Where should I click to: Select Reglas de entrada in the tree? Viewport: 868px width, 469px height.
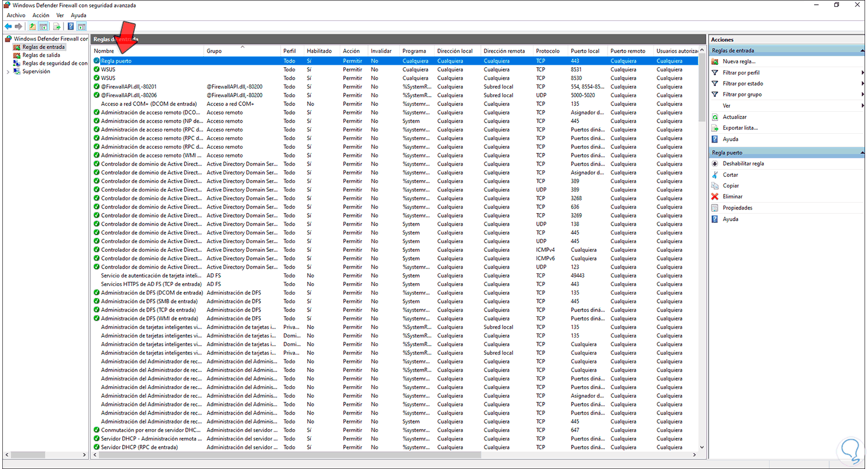pyautogui.click(x=44, y=47)
